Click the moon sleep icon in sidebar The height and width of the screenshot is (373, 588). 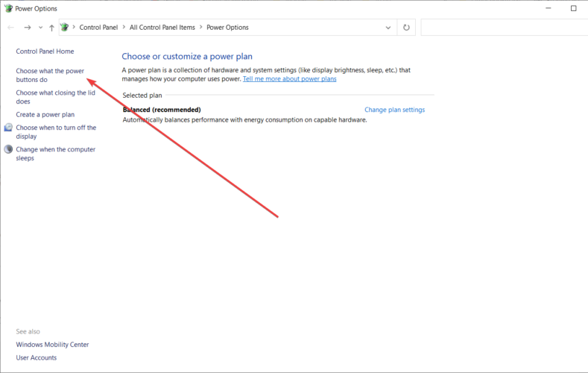tap(8, 149)
